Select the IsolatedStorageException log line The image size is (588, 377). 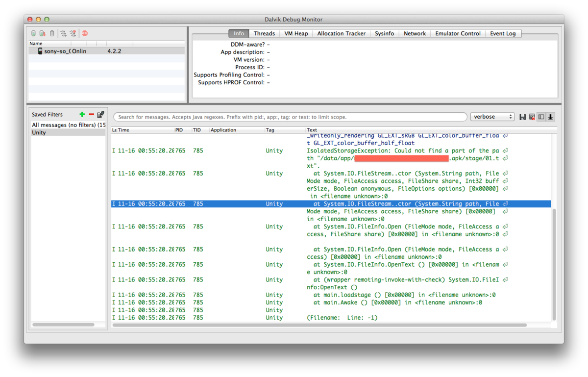[x=331, y=158]
